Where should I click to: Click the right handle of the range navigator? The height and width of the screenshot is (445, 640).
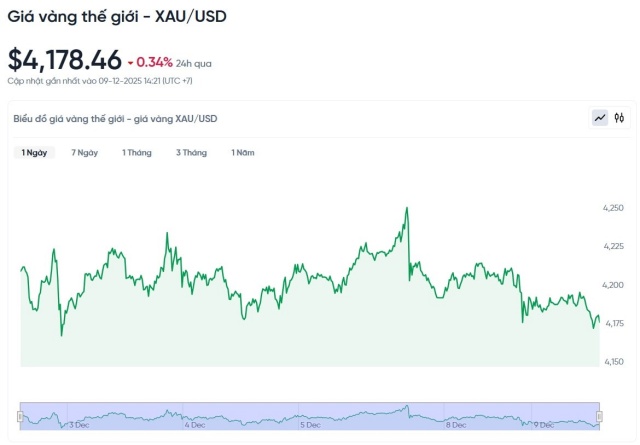(600, 414)
